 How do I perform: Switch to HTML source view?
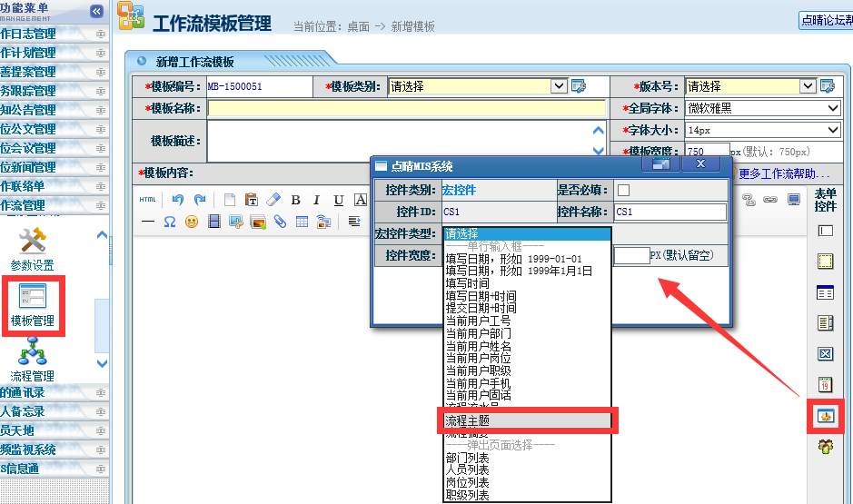(x=147, y=200)
